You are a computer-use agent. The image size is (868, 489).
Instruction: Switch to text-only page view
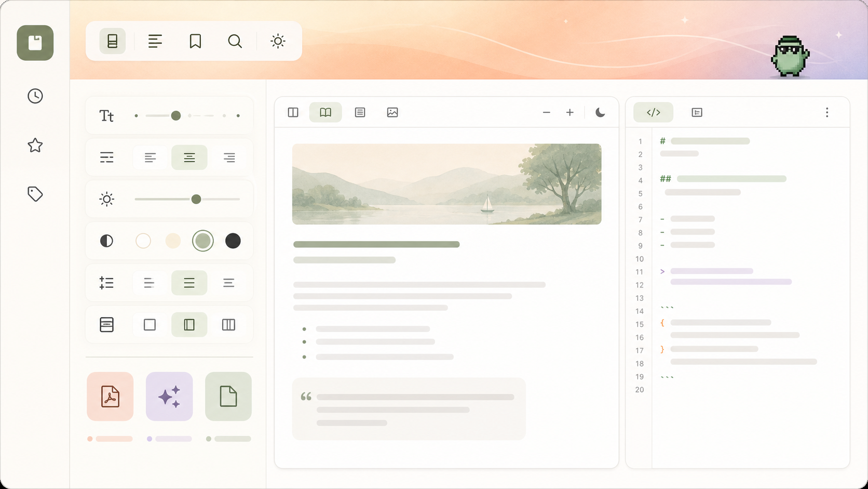360,112
